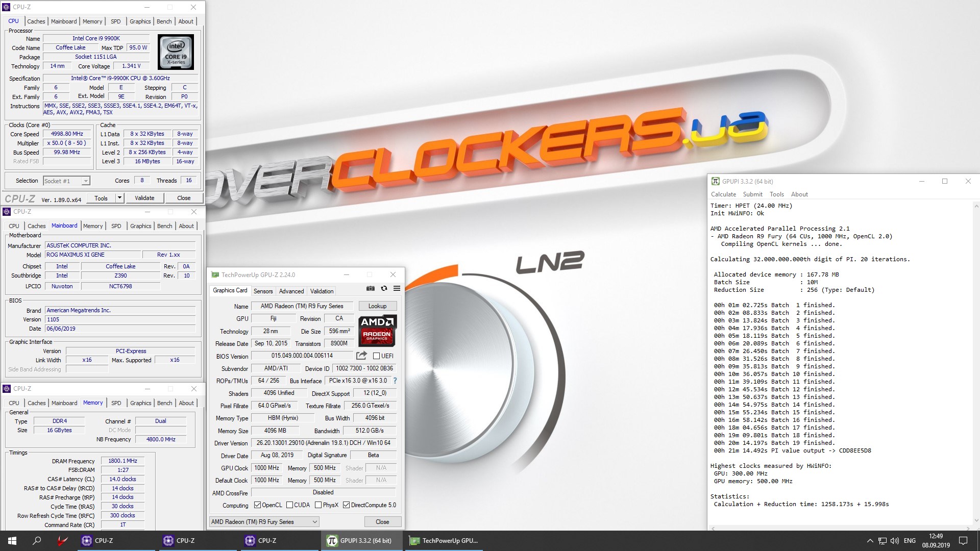Open the Socket #1 selection dropdown
Viewport: 980px width, 551px height.
point(86,181)
